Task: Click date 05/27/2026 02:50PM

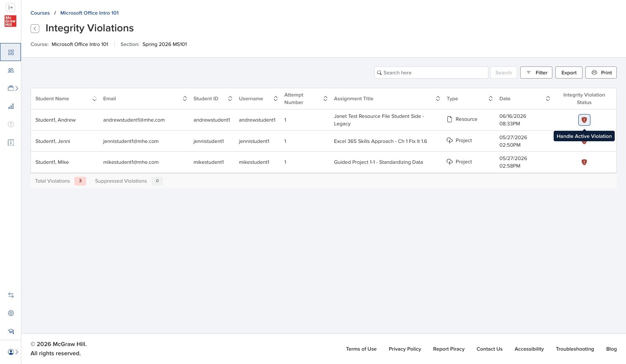Action: point(513,141)
